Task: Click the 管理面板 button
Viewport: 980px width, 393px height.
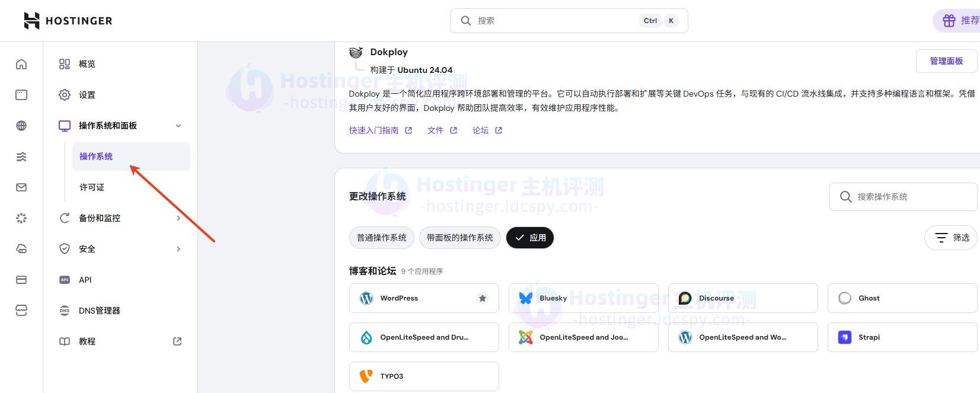Action: pos(946,61)
